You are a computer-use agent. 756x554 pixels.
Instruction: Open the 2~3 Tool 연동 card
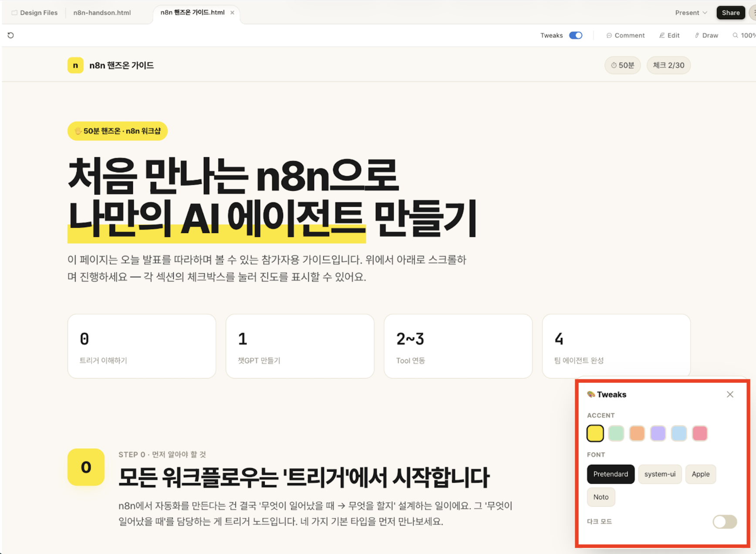458,346
